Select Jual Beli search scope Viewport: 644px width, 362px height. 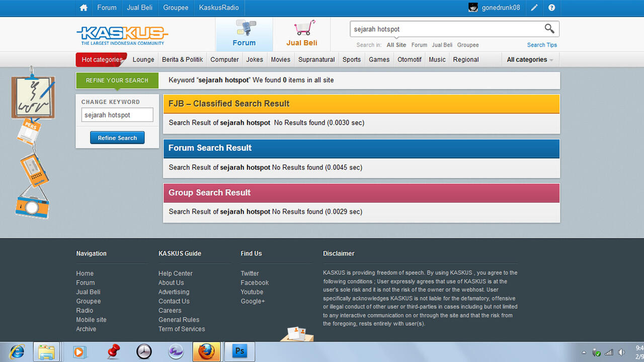[x=442, y=45]
